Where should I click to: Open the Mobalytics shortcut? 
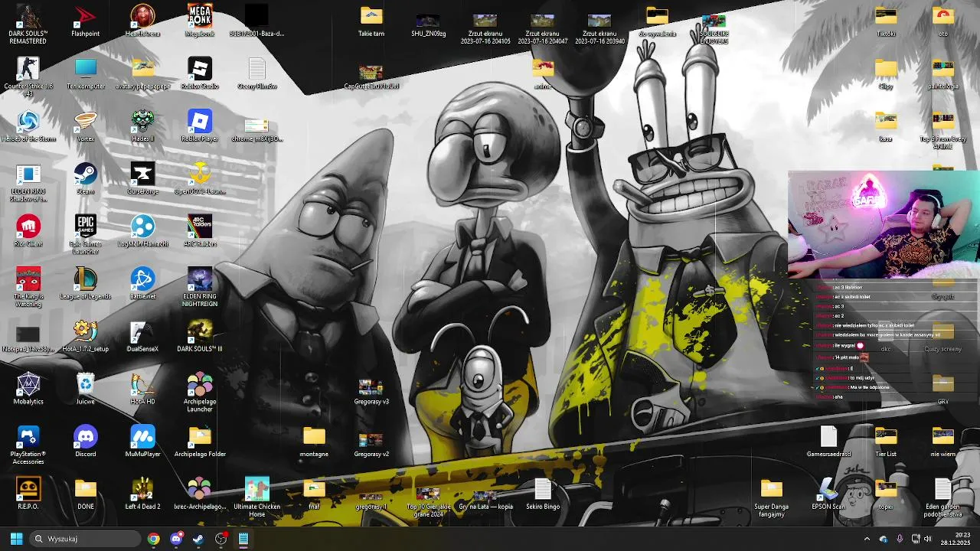28,389
